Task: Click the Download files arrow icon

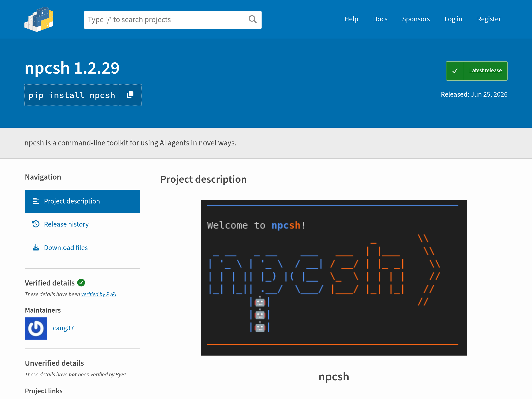Action: 36,247
